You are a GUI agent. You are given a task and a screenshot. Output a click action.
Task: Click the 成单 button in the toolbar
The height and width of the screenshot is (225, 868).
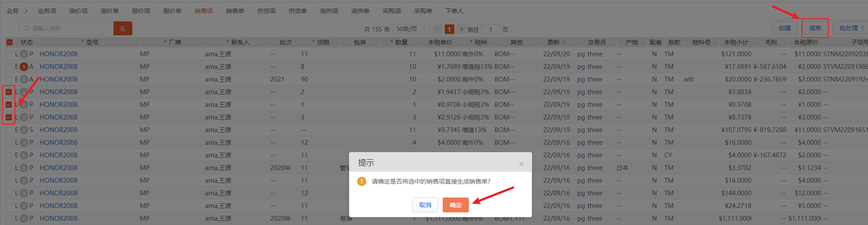814,28
